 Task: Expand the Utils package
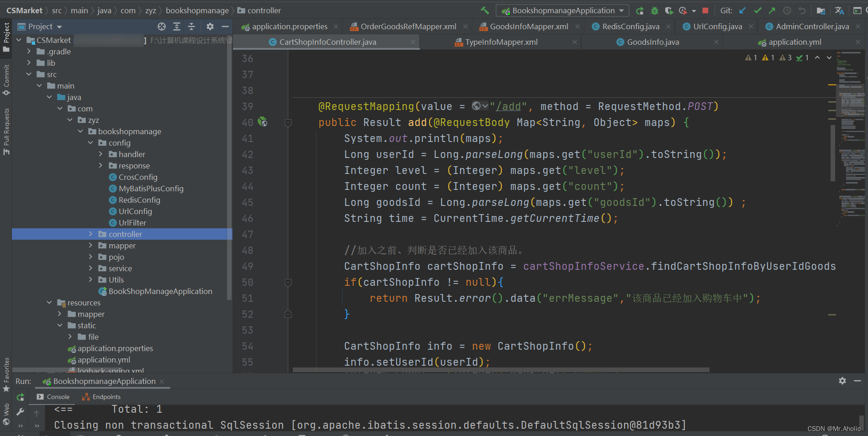90,280
